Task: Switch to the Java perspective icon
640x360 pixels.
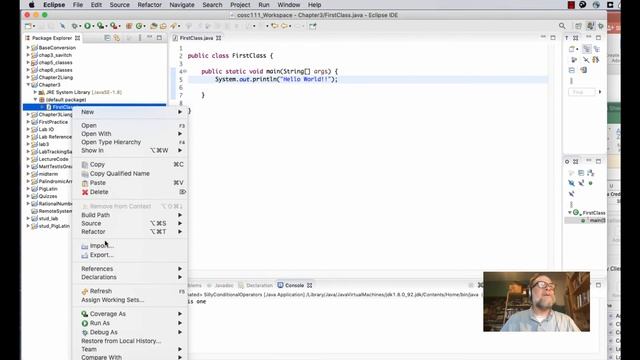Action: (590, 26)
